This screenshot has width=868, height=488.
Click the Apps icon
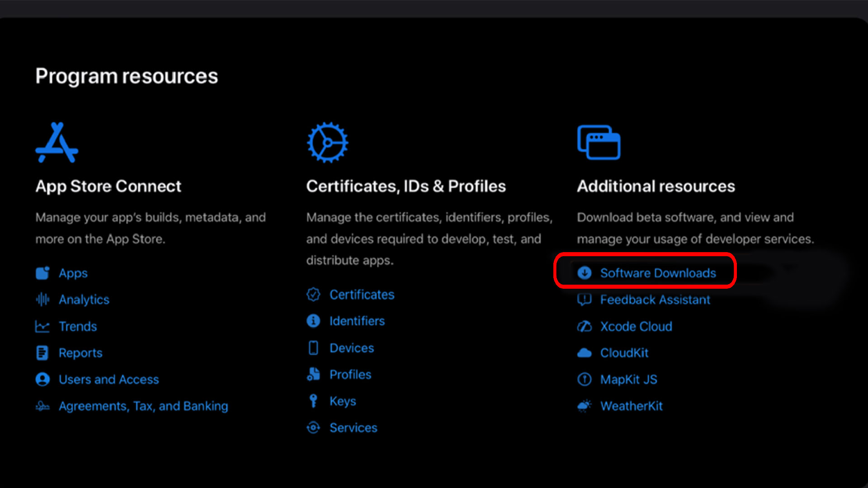tap(42, 273)
